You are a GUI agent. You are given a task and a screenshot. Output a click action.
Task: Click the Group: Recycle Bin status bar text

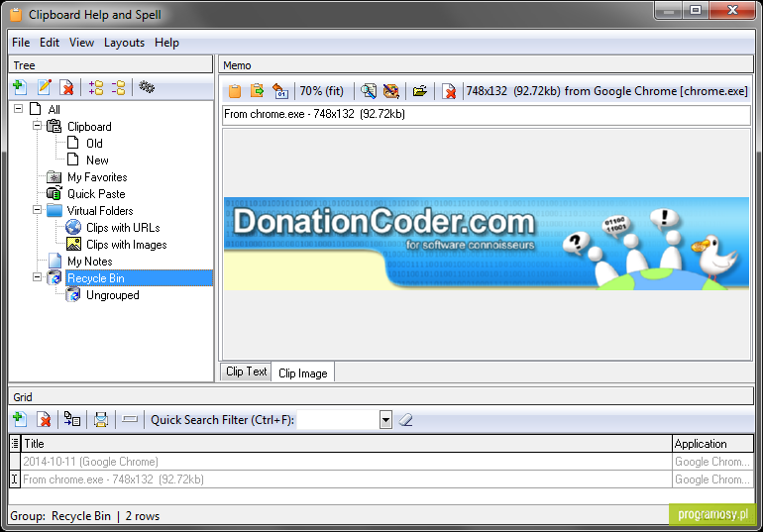pyautogui.click(x=60, y=516)
